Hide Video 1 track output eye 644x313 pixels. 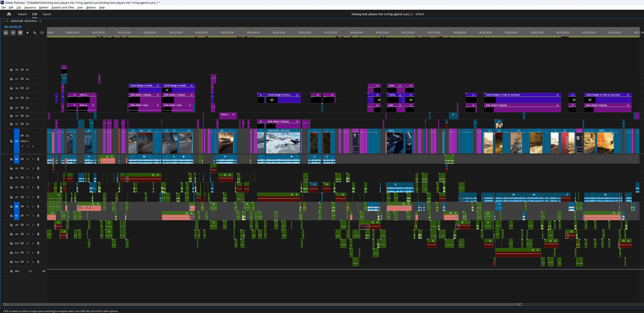27,136
